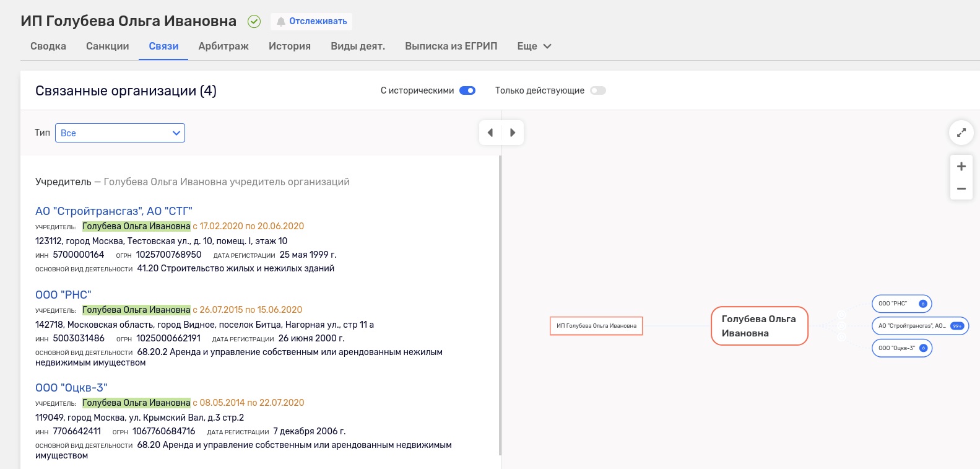Expand graph to fullscreen
The height and width of the screenshot is (469, 980).
[961, 133]
